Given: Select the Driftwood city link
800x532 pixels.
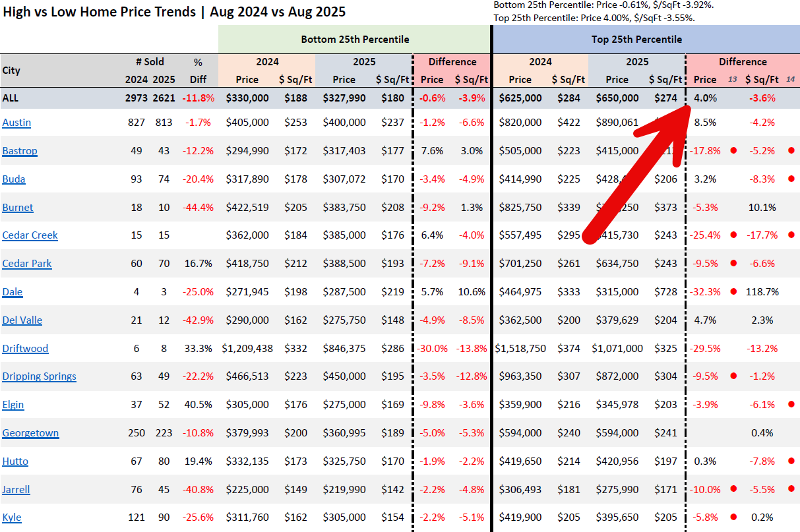Looking at the screenshot, I should (x=25, y=349).
